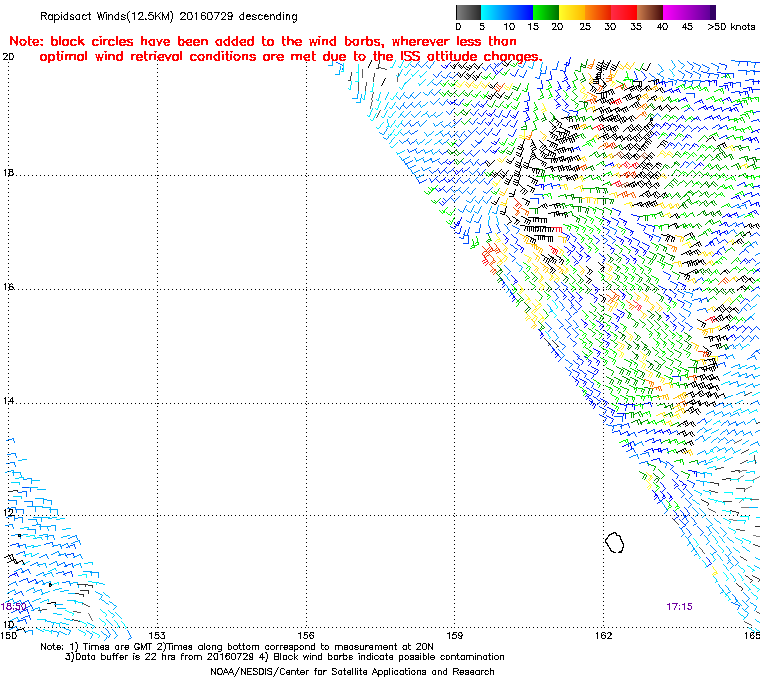Click longitude label 156

tap(306, 635)
